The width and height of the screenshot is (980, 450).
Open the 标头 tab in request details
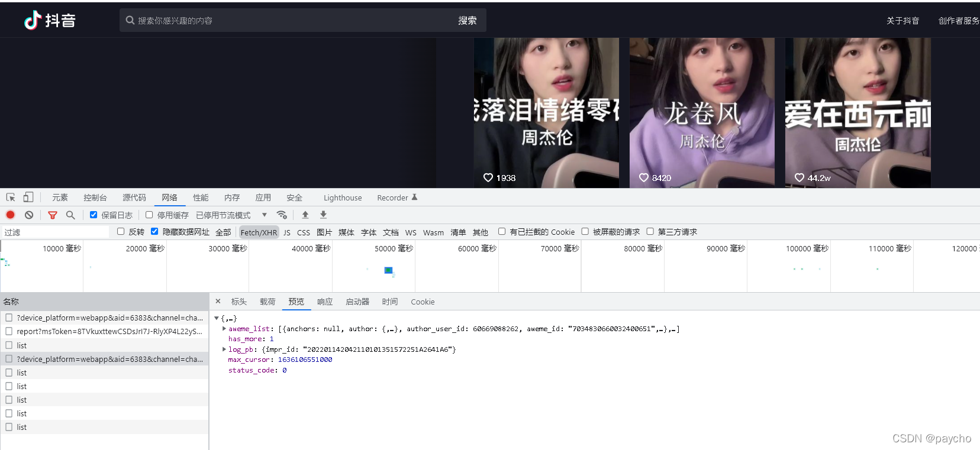point(239,302)
